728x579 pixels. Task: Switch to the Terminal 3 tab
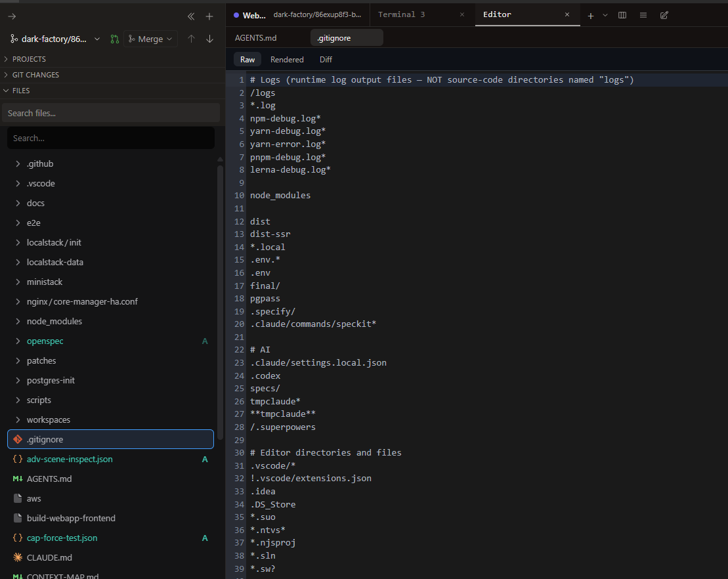tap(423, 15)
